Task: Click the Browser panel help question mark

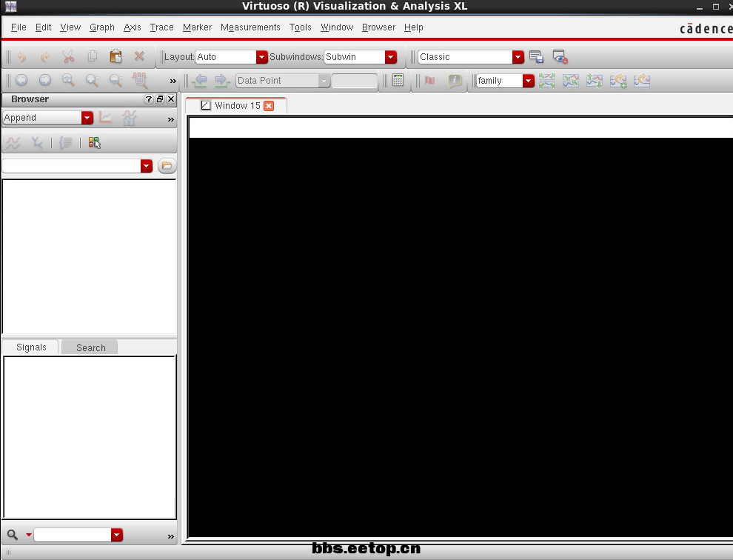Action: click(x=148, y=99)
